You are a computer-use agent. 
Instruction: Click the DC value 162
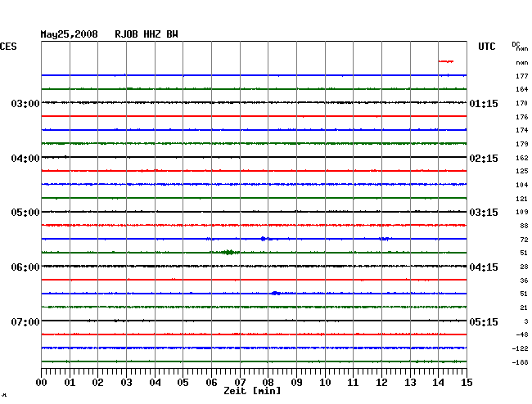click(x=522, y=158)
